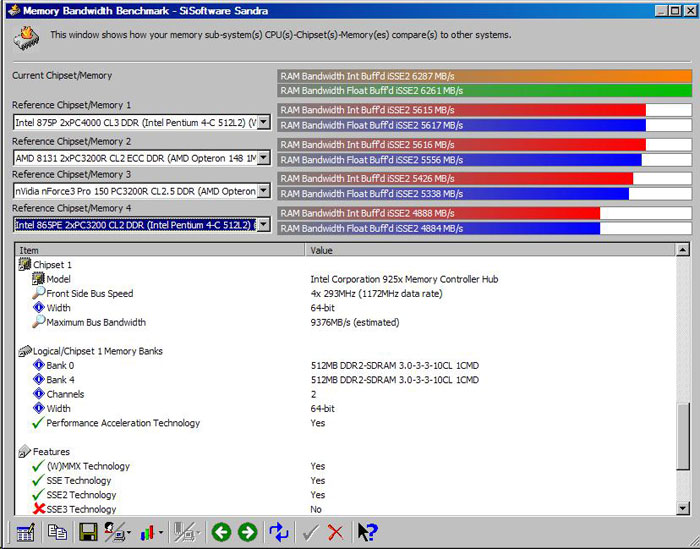The height and width of the screenshot is (549, 700).
Task: Click the Model chip icon
Action: click(39, 279)
